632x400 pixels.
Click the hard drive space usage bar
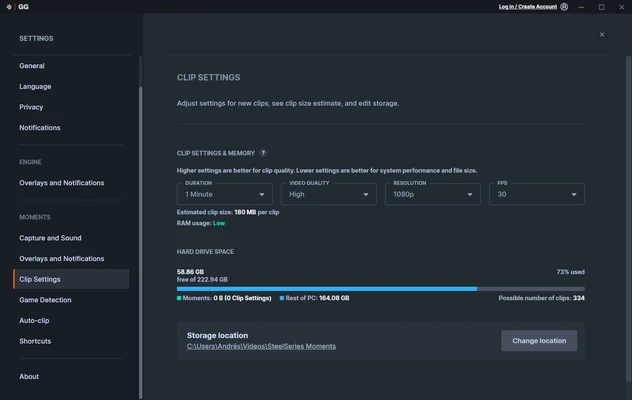click(x=380, y=289)
